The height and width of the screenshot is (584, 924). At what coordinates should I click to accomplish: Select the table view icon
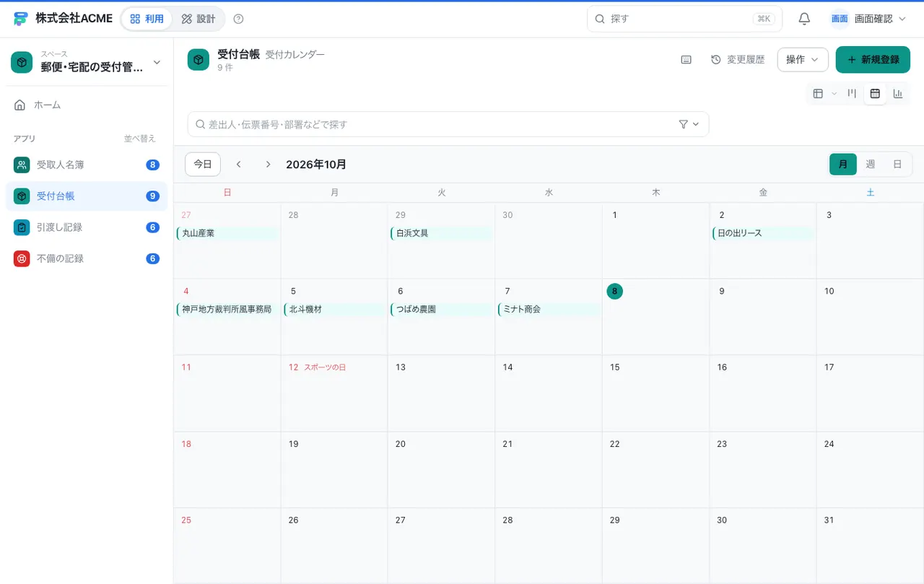818,93
